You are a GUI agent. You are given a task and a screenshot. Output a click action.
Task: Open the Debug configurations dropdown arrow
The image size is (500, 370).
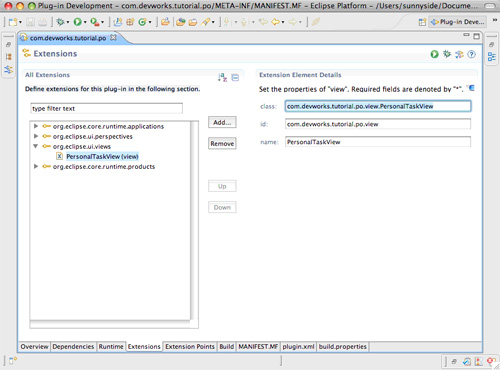[68, 22]
